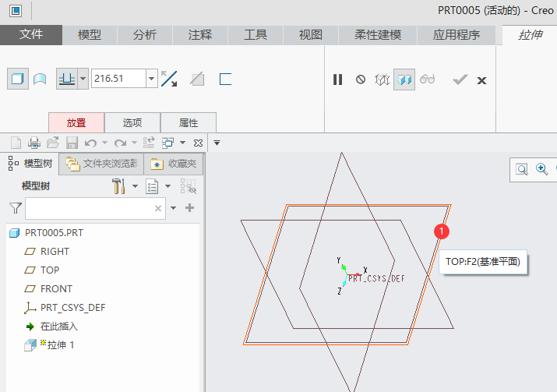The image size is (557, 392).
Task: Open the depth type dropdown arrow
Action: pos(83,79)
